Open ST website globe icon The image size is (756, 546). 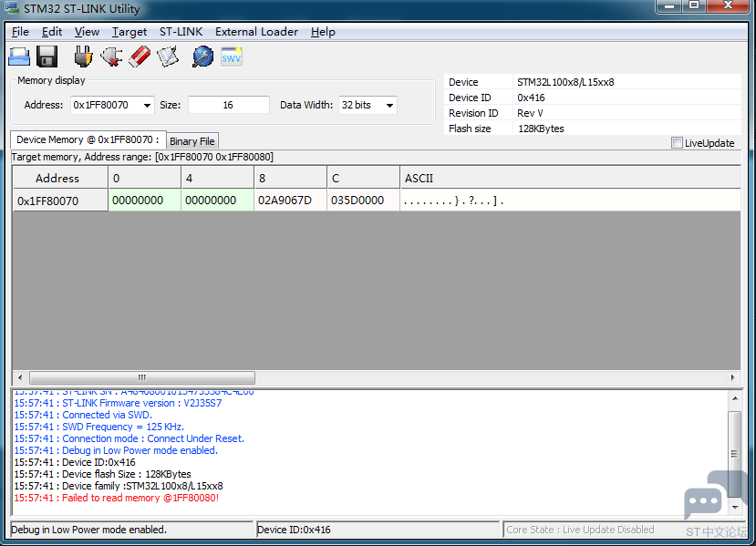click(203, 57)
